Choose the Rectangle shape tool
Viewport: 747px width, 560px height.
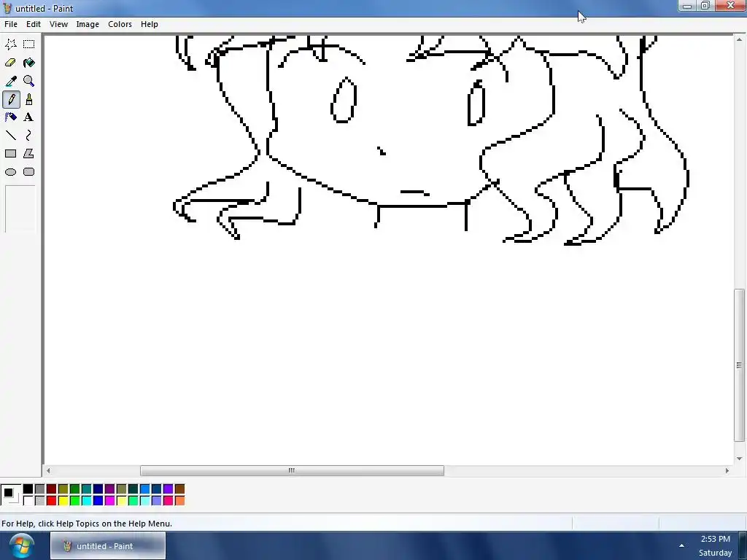10,154
